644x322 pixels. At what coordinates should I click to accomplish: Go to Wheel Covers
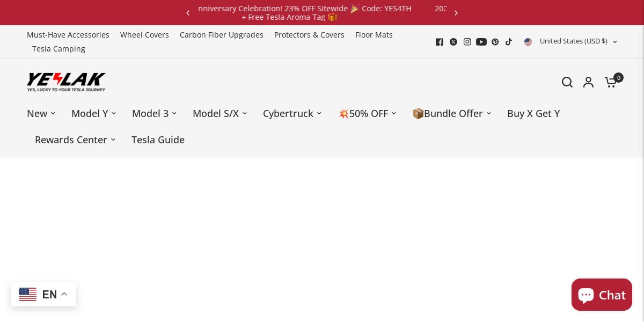[x=144, y=35]
